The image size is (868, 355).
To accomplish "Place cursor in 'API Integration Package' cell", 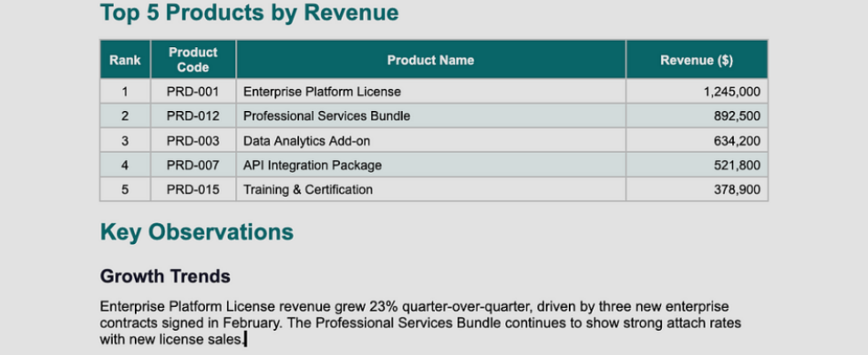I will 312,165.
